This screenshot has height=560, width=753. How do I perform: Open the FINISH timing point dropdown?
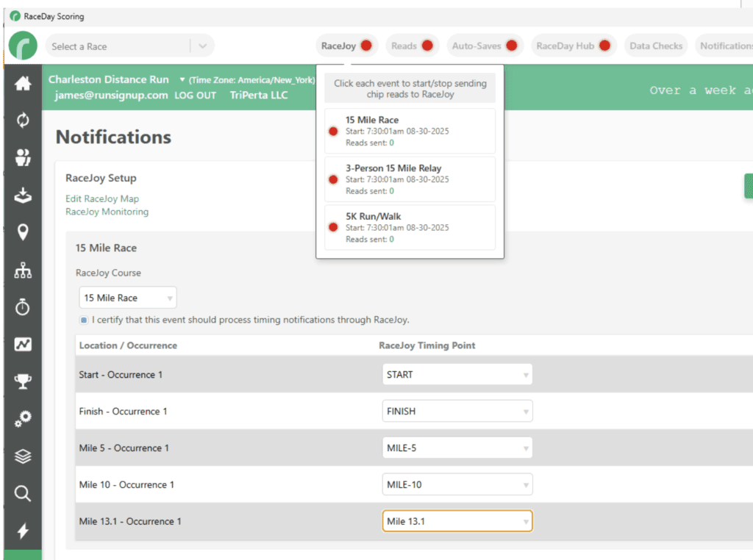(x=457, y=412)
